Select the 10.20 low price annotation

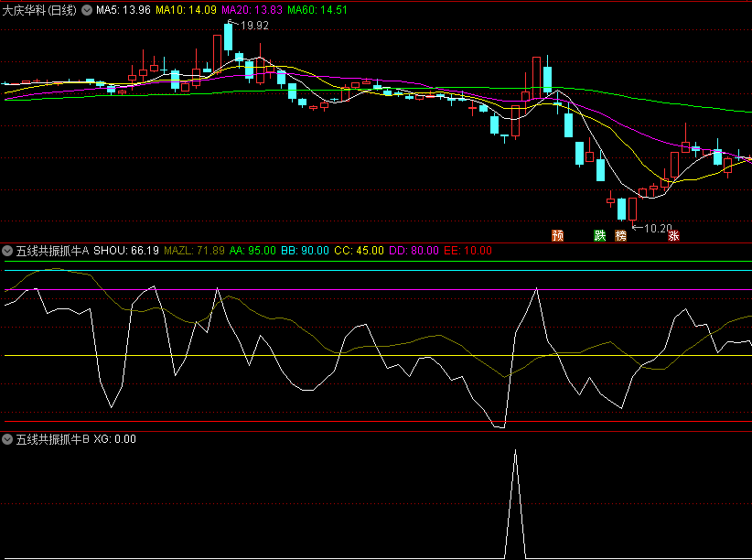pyautogui.click(x=657, y=228)
